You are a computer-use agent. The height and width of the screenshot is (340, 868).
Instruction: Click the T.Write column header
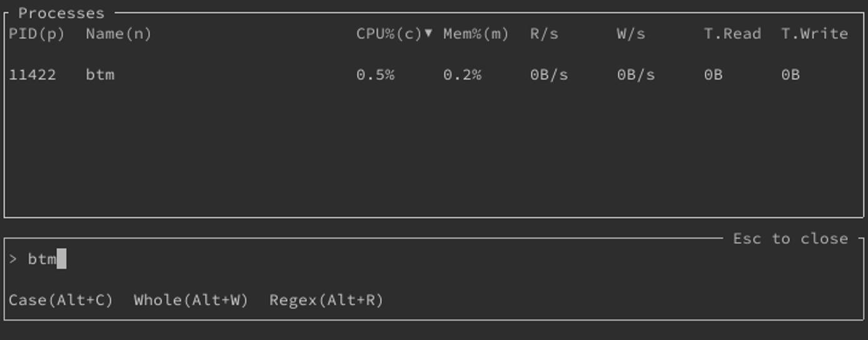point(814,34)
